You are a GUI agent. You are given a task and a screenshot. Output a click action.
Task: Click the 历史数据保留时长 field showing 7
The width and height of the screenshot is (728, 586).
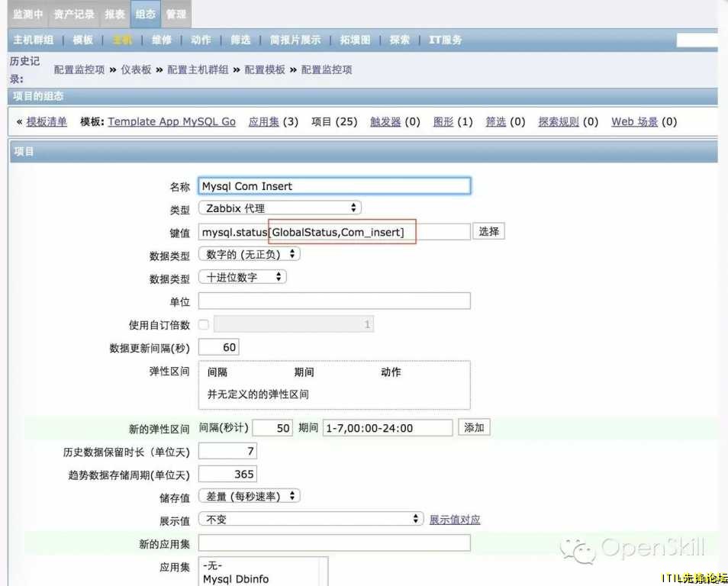click(x=227, y=451)
